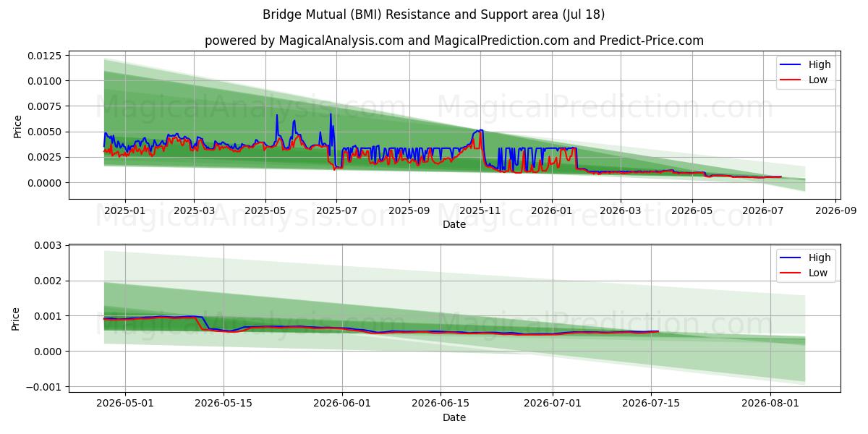
Task: Click the '2026-06-15' tick label on the bottom chart
Action: point(440,404)
